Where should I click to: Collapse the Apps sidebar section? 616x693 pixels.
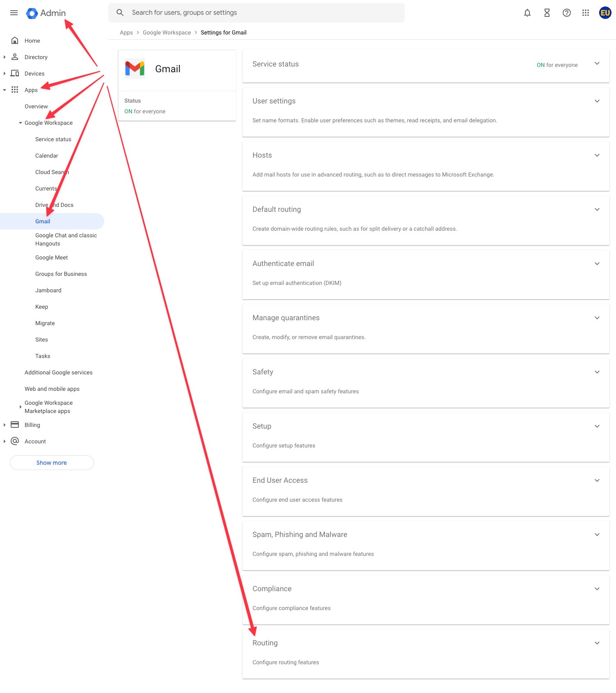coord(5,90)
